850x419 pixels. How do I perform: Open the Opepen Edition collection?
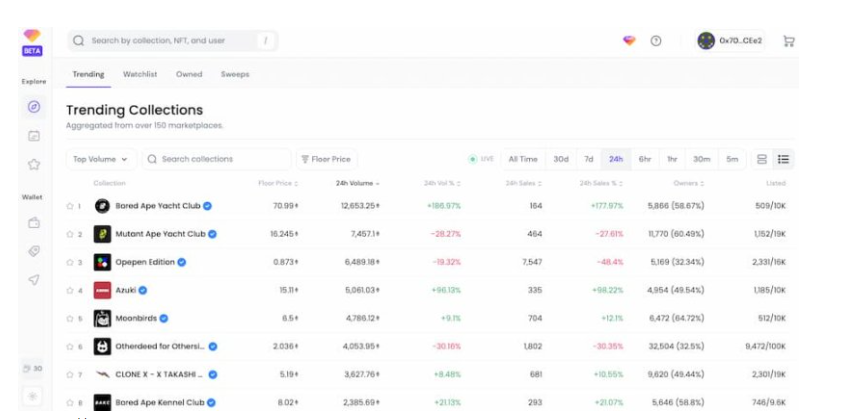145,262
